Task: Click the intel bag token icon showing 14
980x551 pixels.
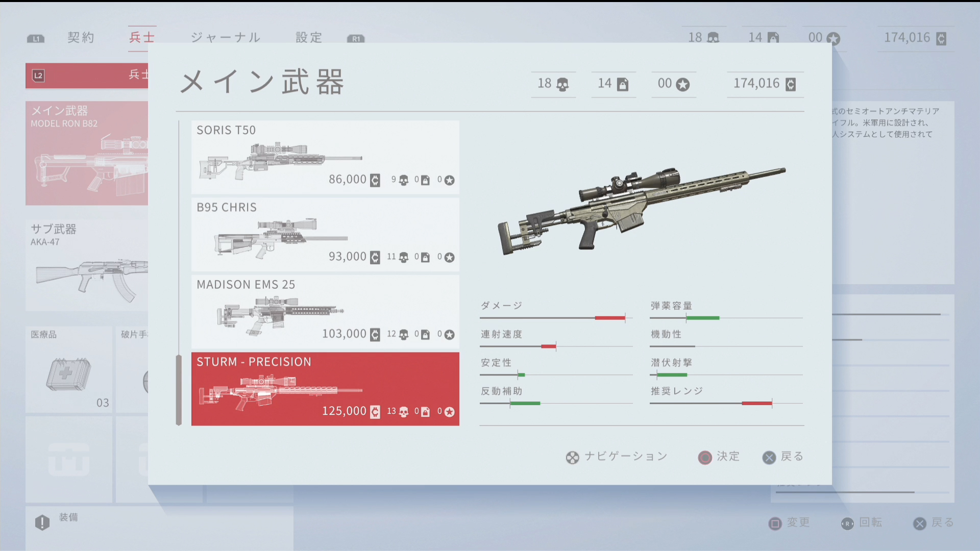Action: pos(623,85)
